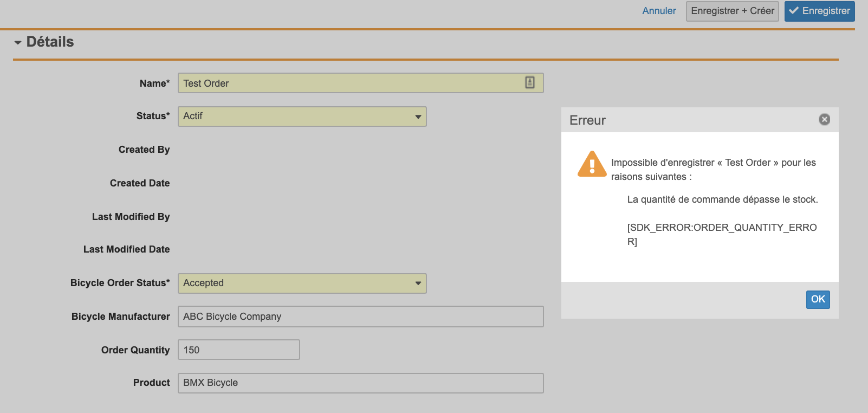
Task: Open the Bicycle Order Status dropdown
Action: tap(302, 283)
